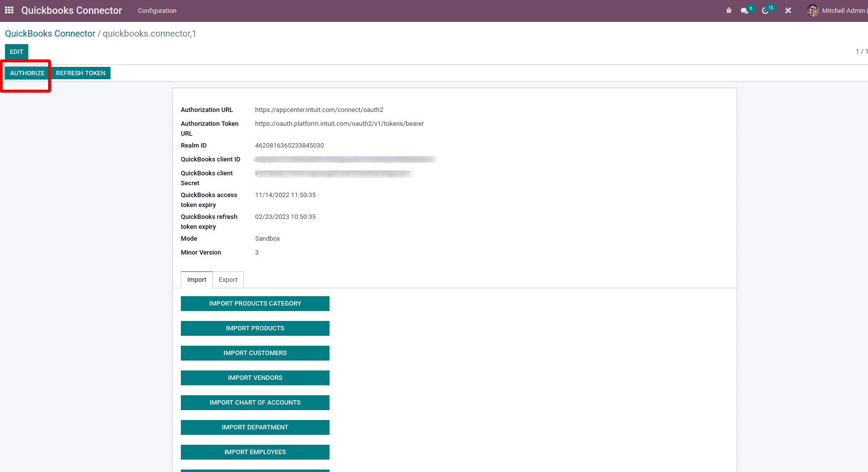Click IMPORT PRODUCTS CATEGORY button
This screenshot has height=472, width=868.
tap(255, 304)
